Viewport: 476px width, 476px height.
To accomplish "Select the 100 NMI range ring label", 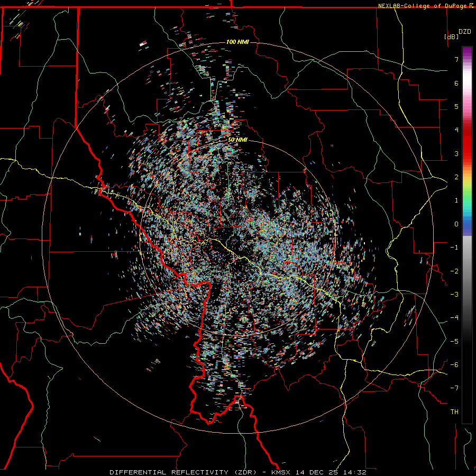I will pyautogui.click(x=237, y=42).
